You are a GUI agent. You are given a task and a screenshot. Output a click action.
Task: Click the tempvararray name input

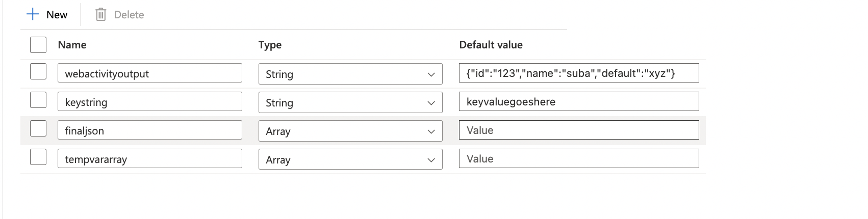click(149, 159)
